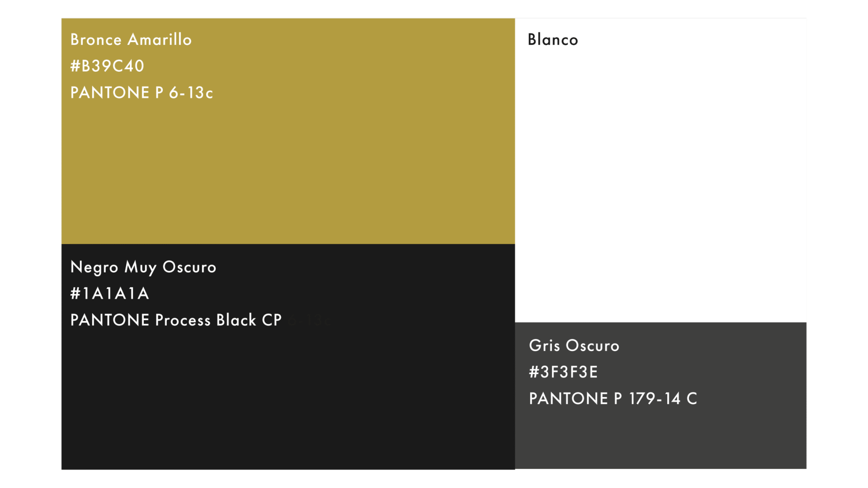Viewport: 868px width, 488px height.
Task: Click the word PANTONE in the gold swatch
Action: (110, 93)
